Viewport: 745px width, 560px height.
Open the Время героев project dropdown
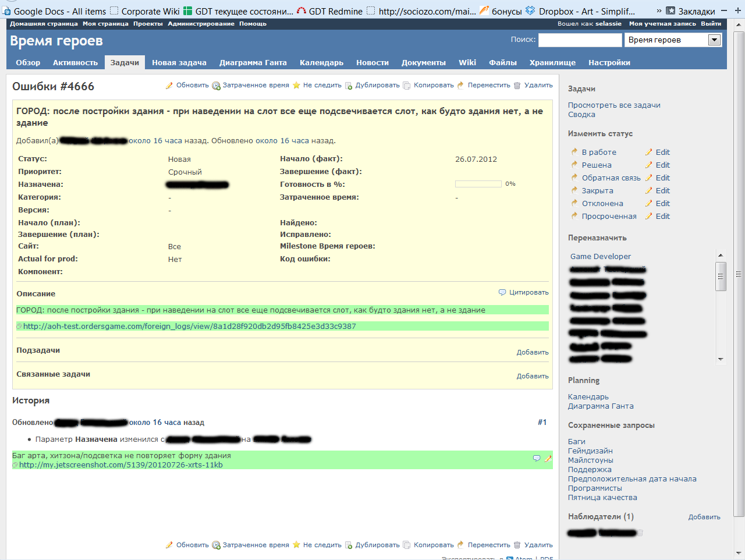[673, 40]
